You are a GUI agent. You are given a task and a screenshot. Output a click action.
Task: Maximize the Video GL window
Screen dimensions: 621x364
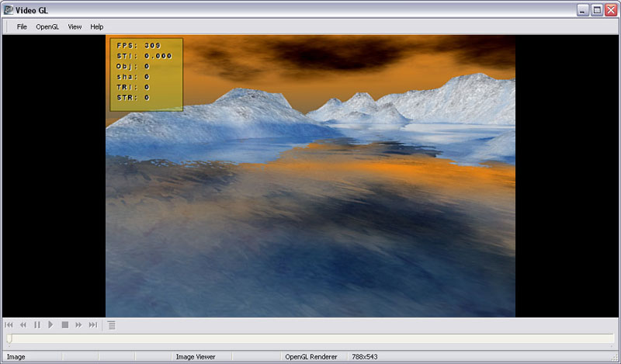[x=596, y=10]
